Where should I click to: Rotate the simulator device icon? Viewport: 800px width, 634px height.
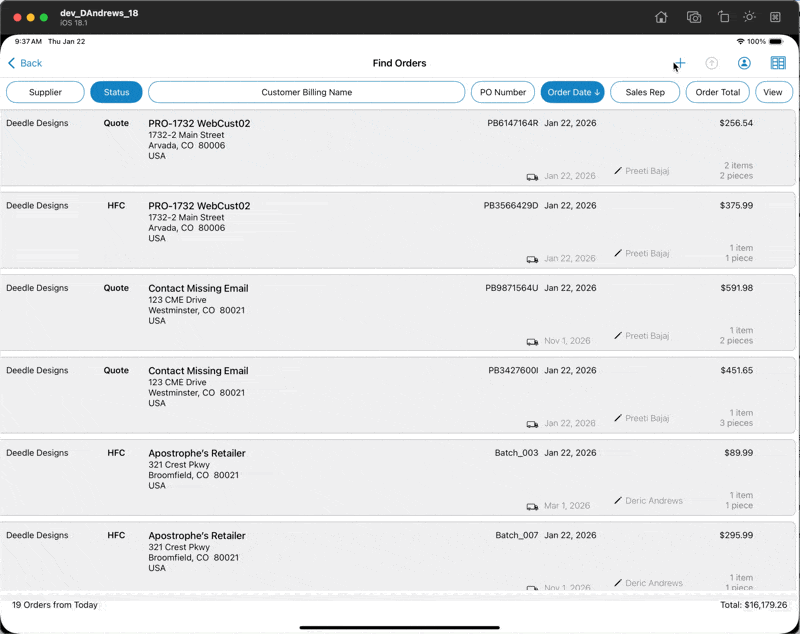pyautogui.click(x=723, y=17)
